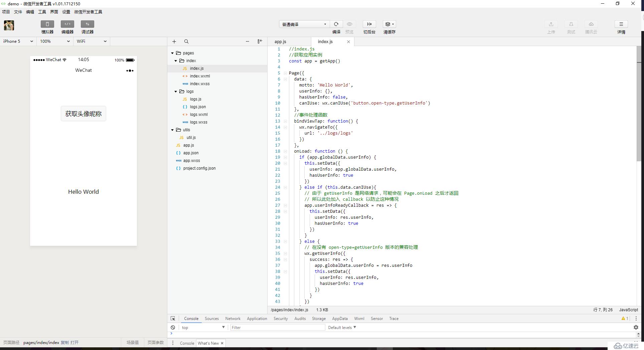Open the top context dropdown in console
The width and height of the screenshot is (644, 350).
(x=203, y=328)
